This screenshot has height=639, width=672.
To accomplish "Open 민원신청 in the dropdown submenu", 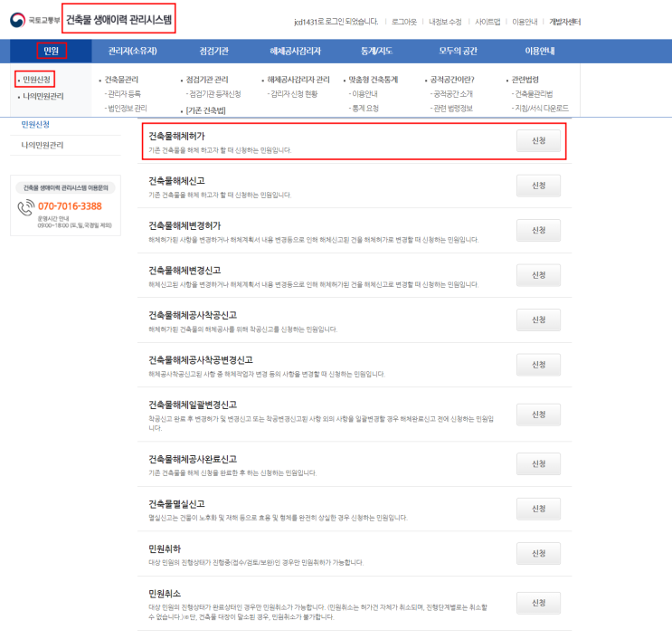I will point(36,80).
